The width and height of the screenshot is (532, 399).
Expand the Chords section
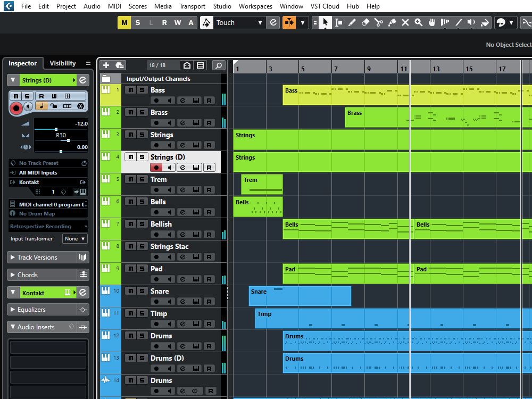click(13, 275)
